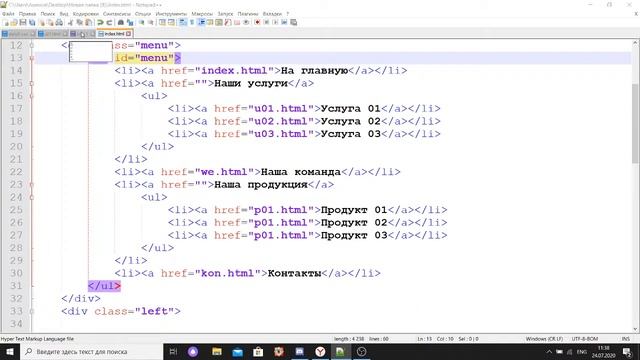Collapse the fold marker at line 15
640x360 pixels.
32,83
